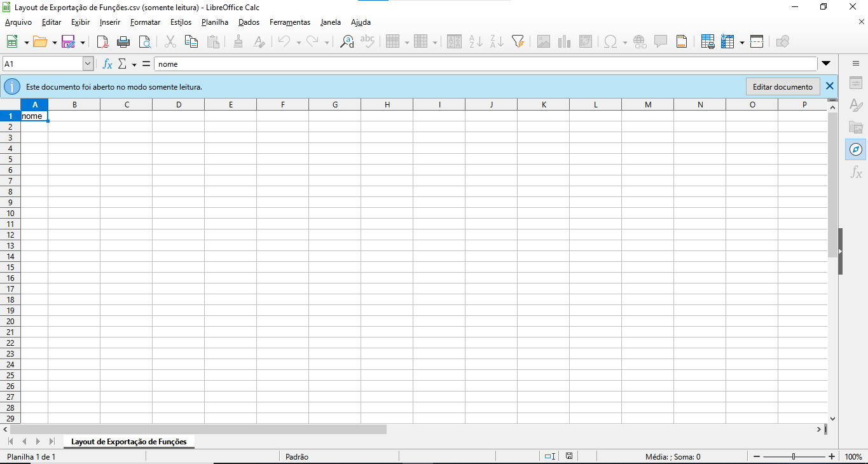Screen dimensions: 868x464
Task: Click the Insert Image icon
Action: pyautogui.click(x=544, y=42)
